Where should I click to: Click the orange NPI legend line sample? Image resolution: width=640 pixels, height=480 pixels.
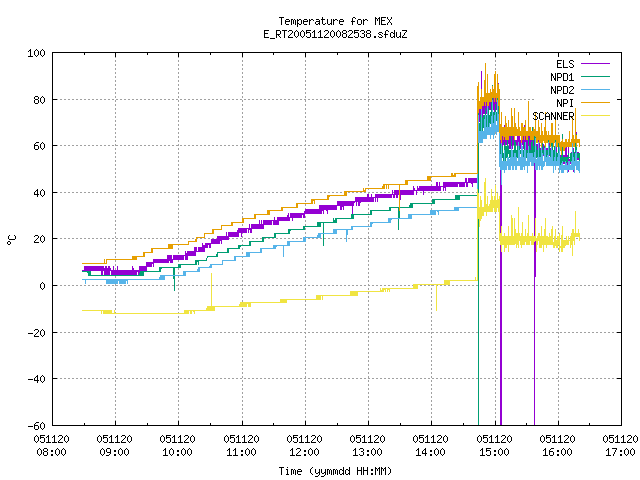(x=595, y=103)
